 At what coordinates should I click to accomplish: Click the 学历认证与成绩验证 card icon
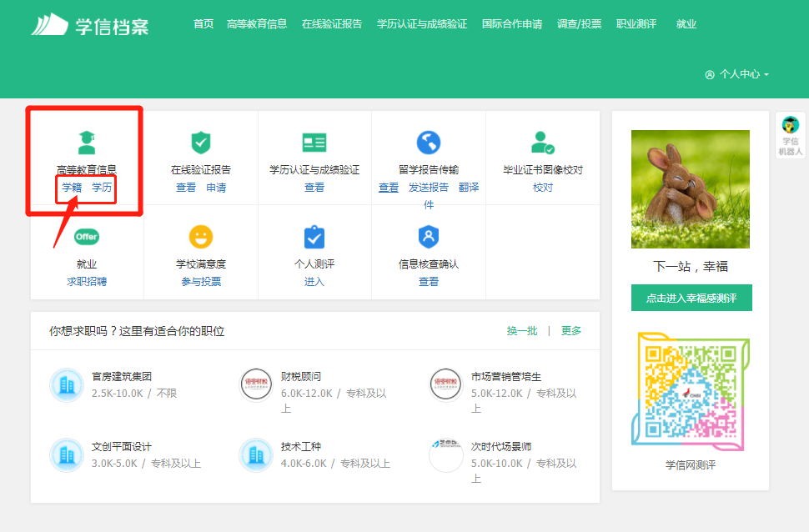tap(314, 143)
